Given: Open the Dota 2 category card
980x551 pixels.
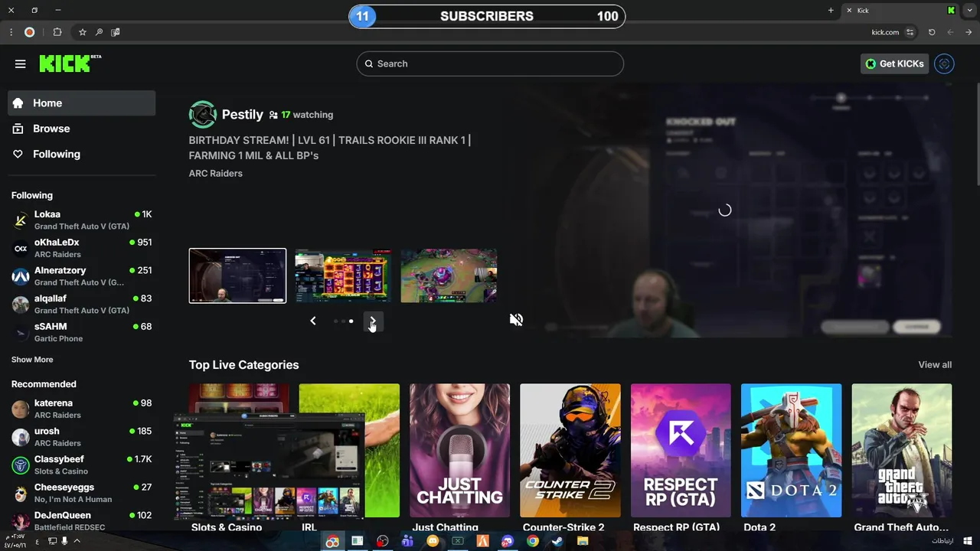Looking at the screenshot, I should 791,451.
